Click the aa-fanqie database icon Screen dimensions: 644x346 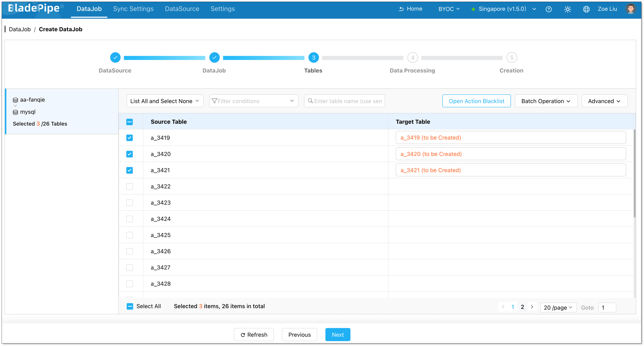coord(15,99)
